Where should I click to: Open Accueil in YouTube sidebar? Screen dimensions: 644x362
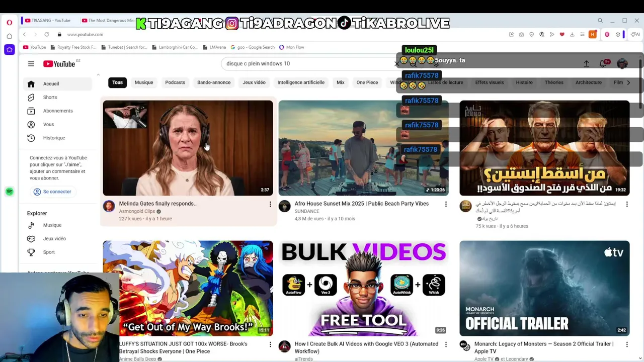58,84
